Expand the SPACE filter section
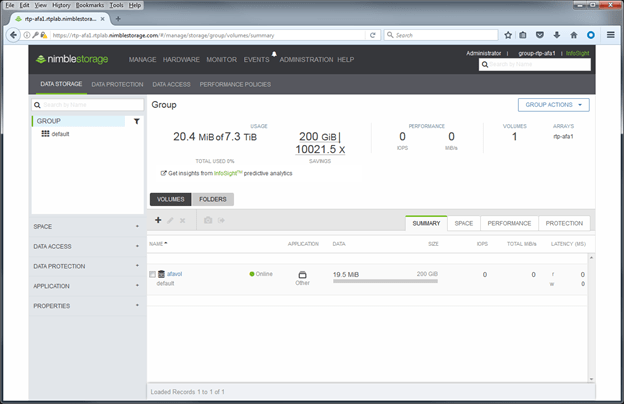Image resolution: width=624 pixels, height=404 pixels. tap(87, 226)
